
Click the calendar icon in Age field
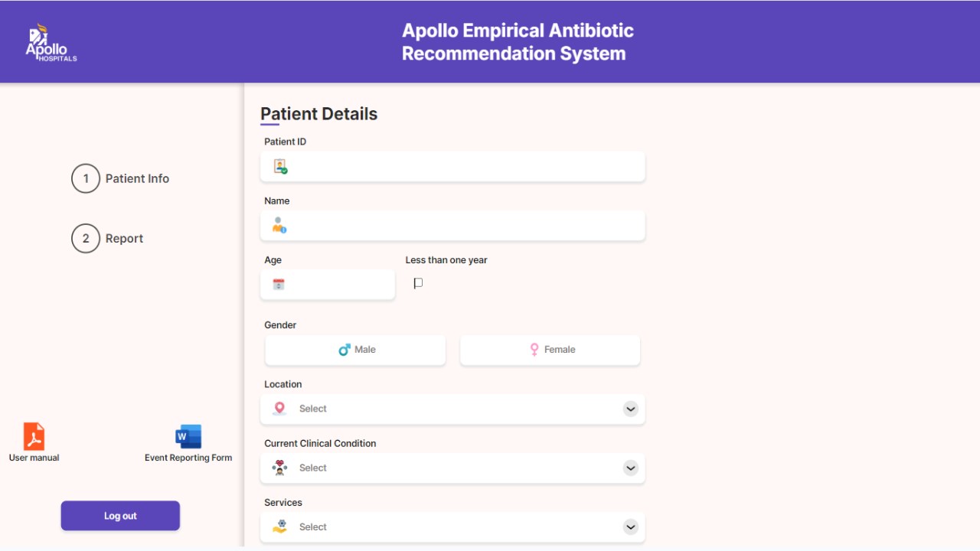[279, 284]
